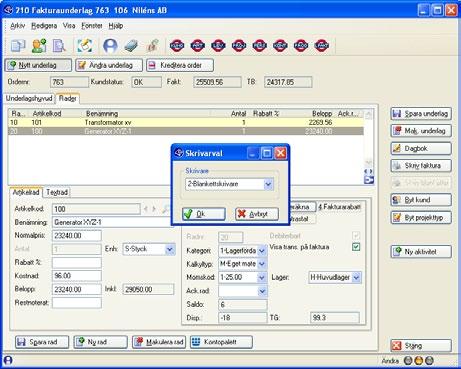This screenshot has width=461, height=369.
Task: Click the round PROJ badge icon
Action: (239, 45)
